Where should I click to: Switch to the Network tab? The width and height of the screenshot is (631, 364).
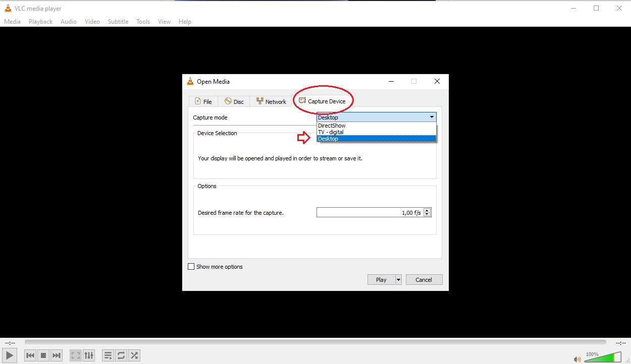pos(271,101)
